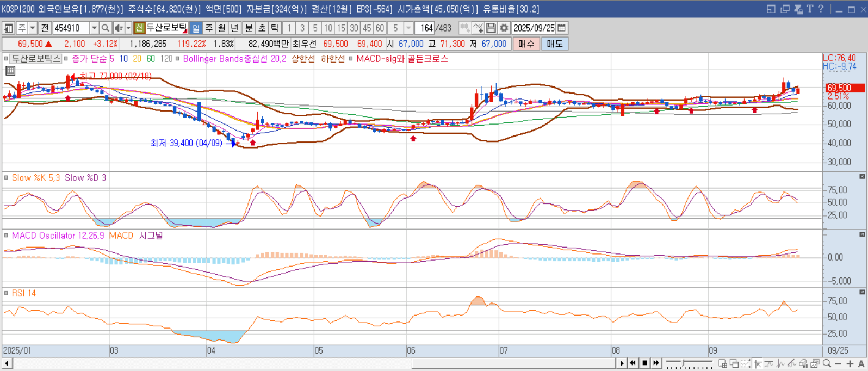The height and width of the screenshot is (371, 868).
Task: Open the stock code 454910 dropdown arrow
Action: (94, 28)
